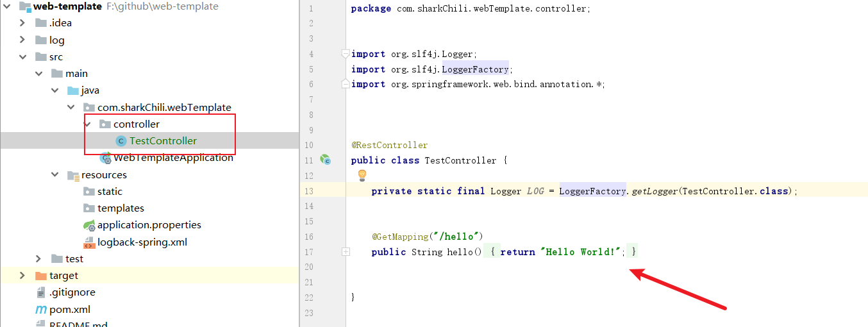Click the WebTemplateApplication Spring class icon
868x327 pixels.
pyautogui.click(x=106, y=158)
